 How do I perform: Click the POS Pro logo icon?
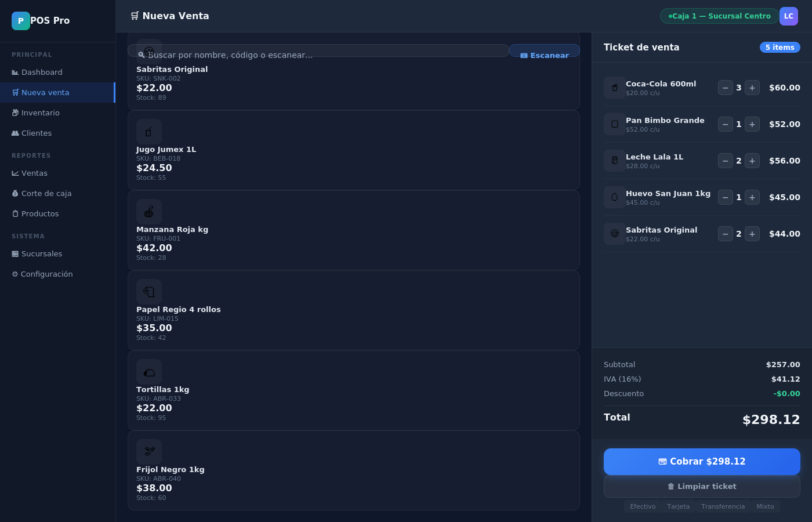tap(21, 21)
